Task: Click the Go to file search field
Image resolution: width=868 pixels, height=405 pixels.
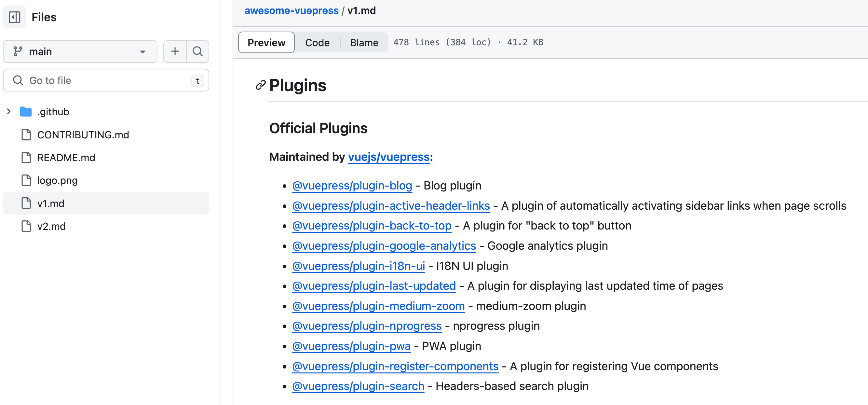Action: 106,80
